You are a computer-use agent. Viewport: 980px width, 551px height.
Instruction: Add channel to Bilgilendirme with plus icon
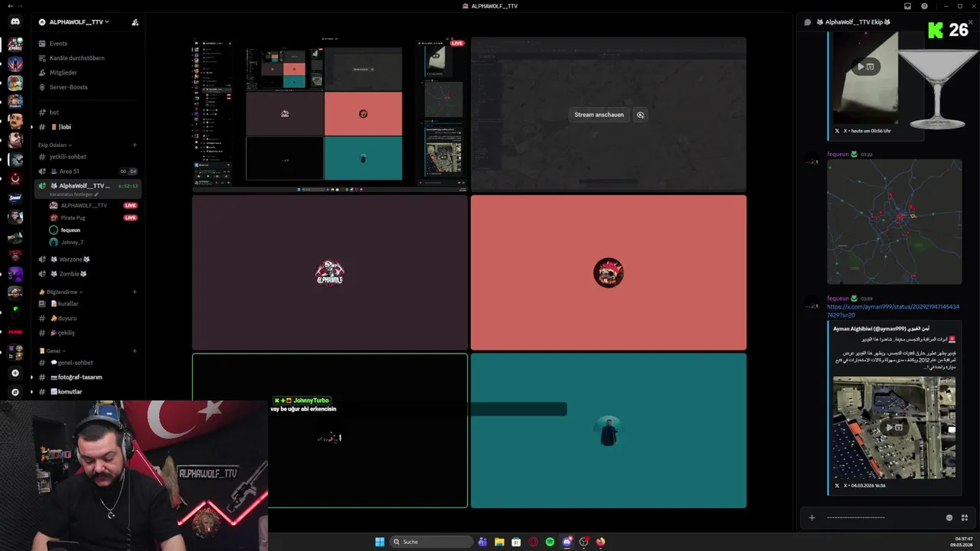pyautogui.click(x=135, y=292)
